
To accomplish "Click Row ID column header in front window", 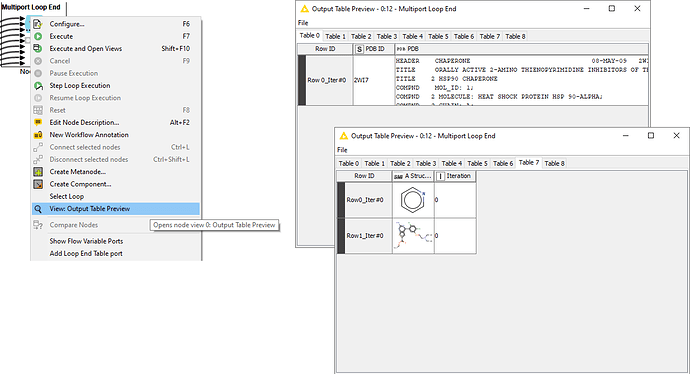I will [x=364, y=176].
